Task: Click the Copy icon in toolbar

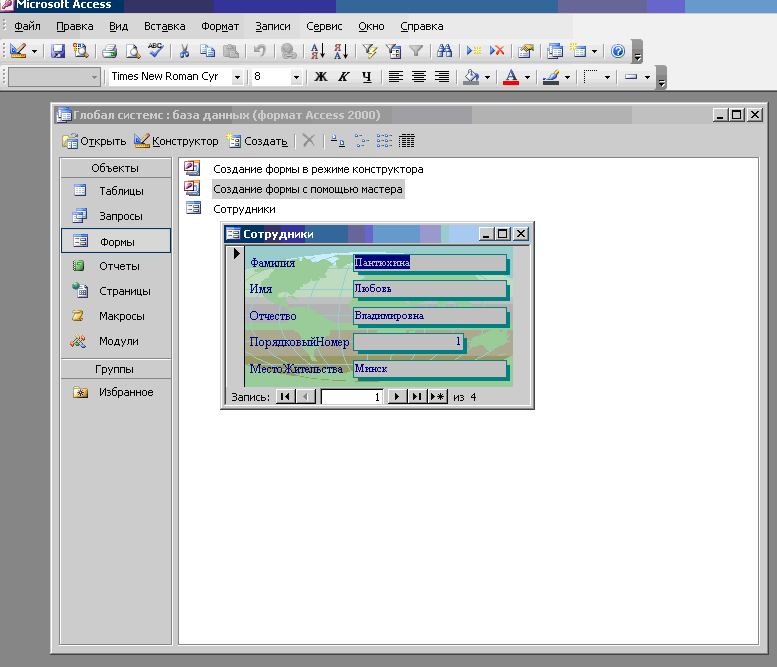Action: point(207,51)
